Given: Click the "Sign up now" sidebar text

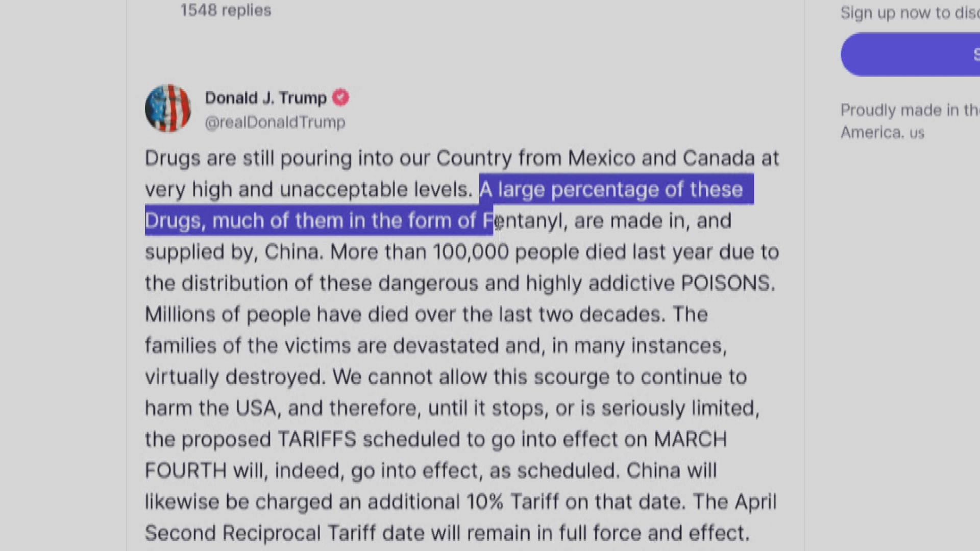Looking at the screenshot, I should [x=909, y=12].
